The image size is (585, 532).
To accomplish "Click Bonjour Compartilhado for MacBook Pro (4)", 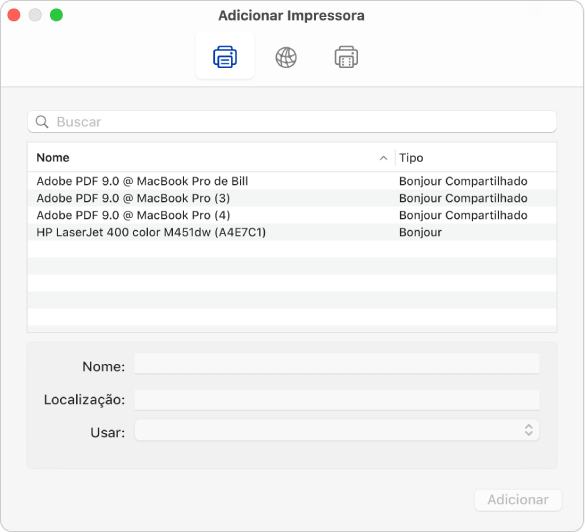I will (x=463, y=215).
